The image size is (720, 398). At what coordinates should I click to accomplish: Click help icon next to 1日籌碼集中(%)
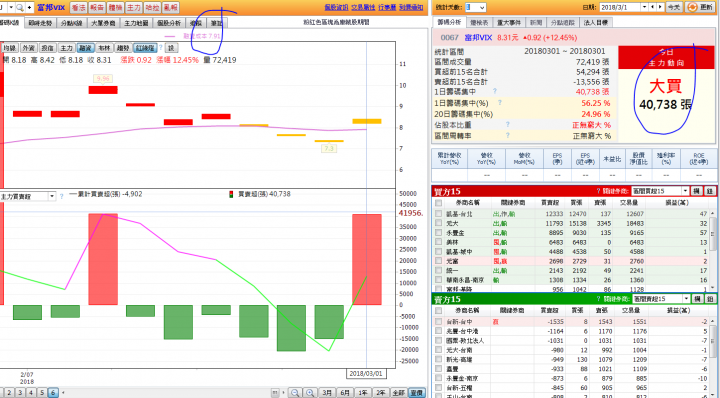[x=500, y=103]
